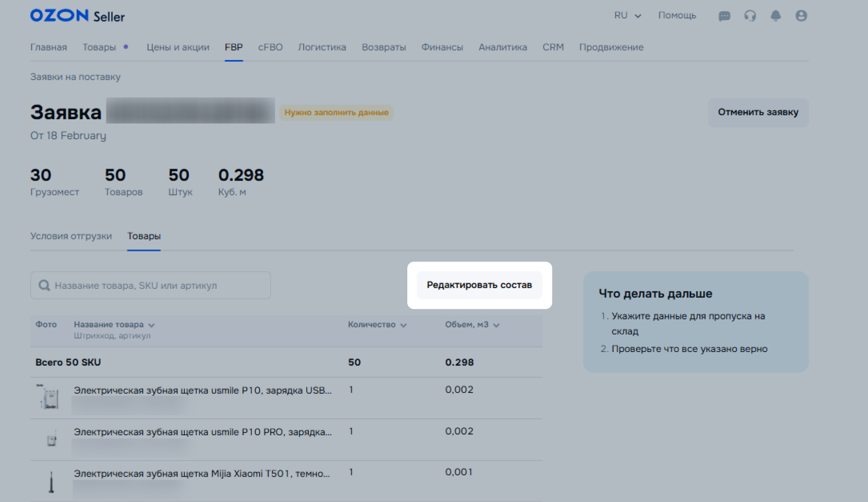Open the Помощь help link

[x=677, y=16]
